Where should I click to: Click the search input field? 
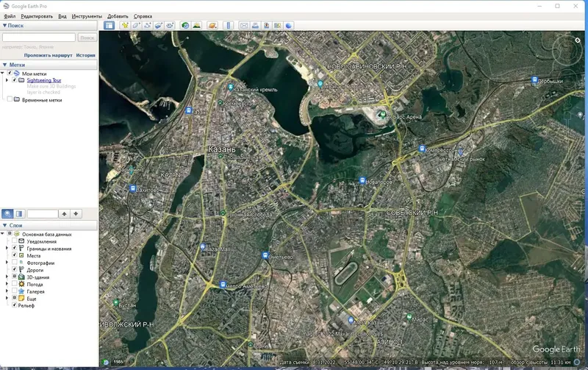39,38
